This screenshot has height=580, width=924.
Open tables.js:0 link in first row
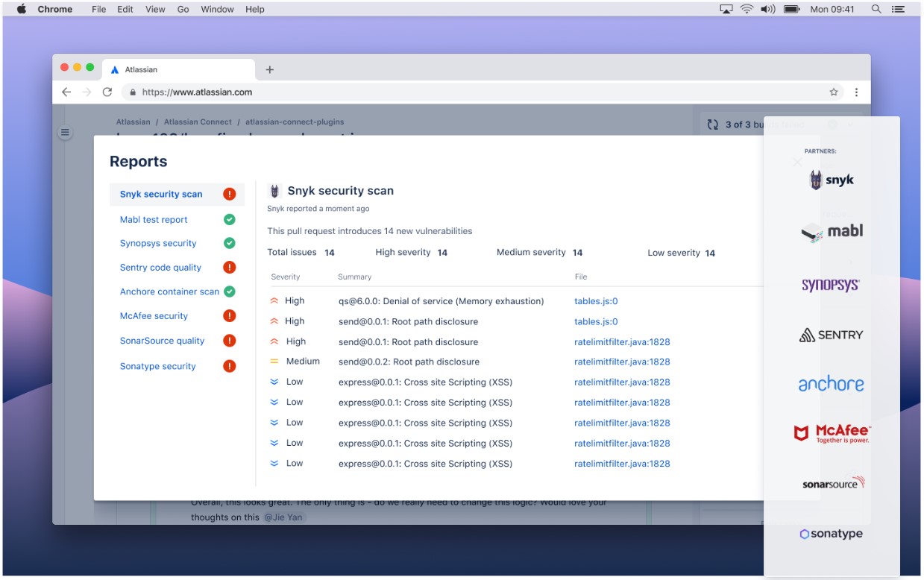click(596, 301)
